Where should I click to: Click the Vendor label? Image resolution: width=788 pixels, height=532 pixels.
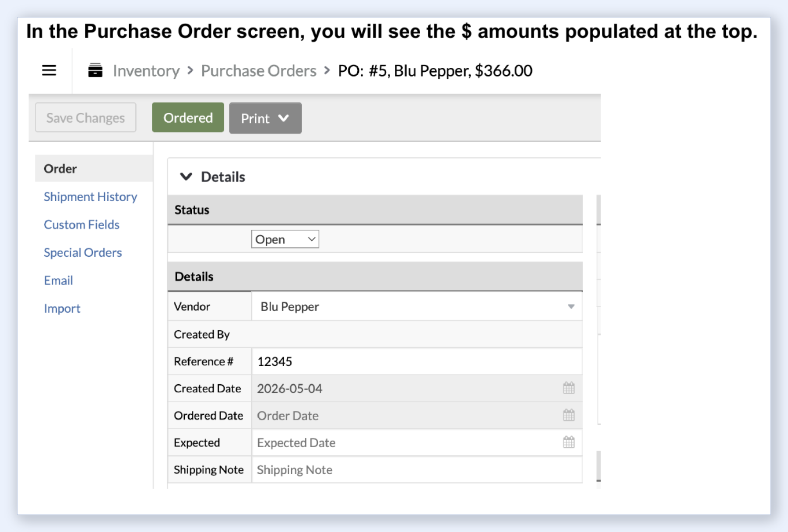[x=192, y=307]
